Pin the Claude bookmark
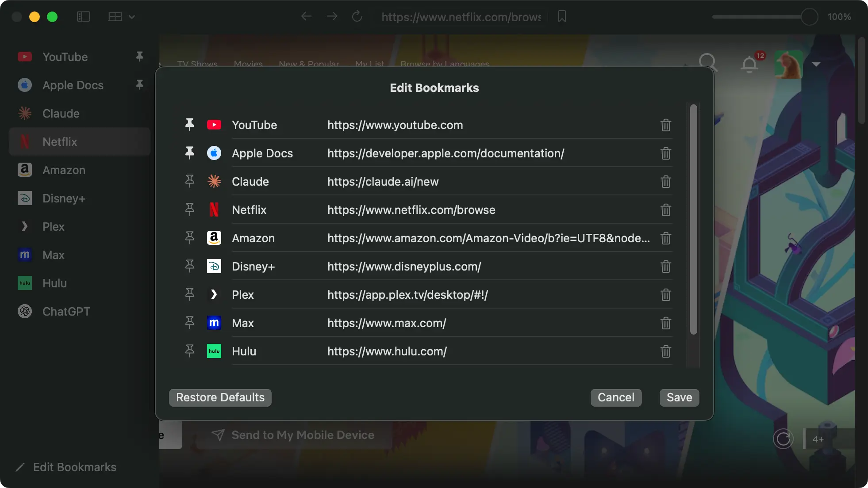Viewport: 868px width, 488px height. (189, 181)
